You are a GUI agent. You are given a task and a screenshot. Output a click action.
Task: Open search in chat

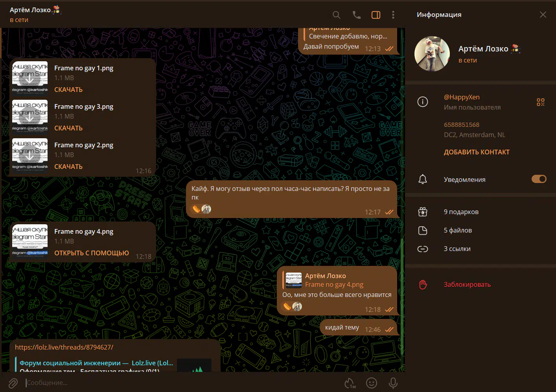(337, 15)
